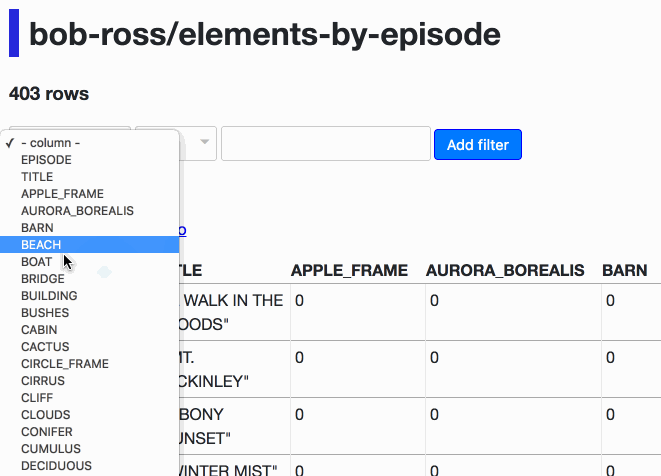Select BARN in the column list
This screenshot has width=661, height=476.
click(89, 228)
